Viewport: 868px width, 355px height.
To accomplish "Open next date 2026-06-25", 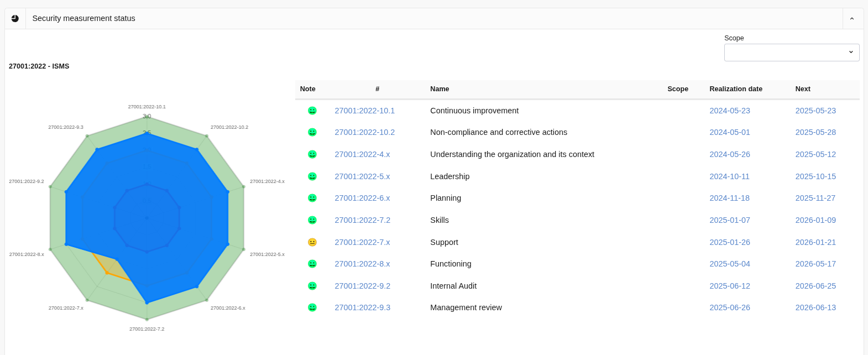I will click(815, 286).
